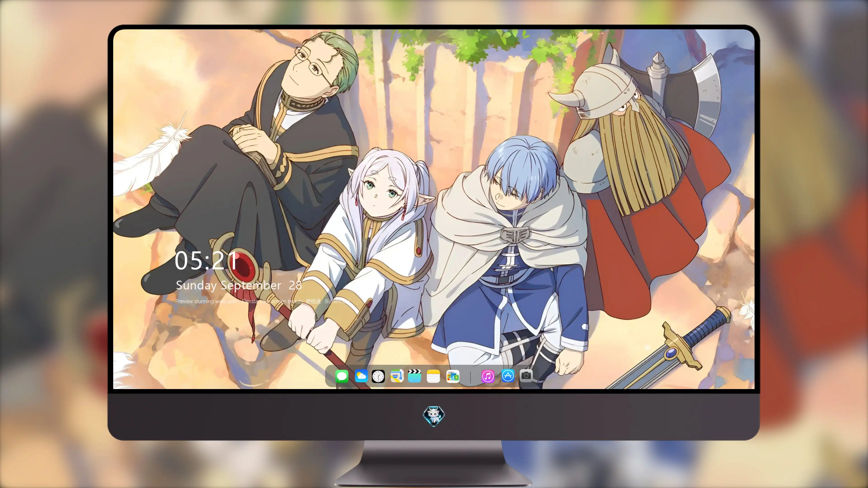
Task: Open the green Messages app in the dock
Action: click(342, 376)
